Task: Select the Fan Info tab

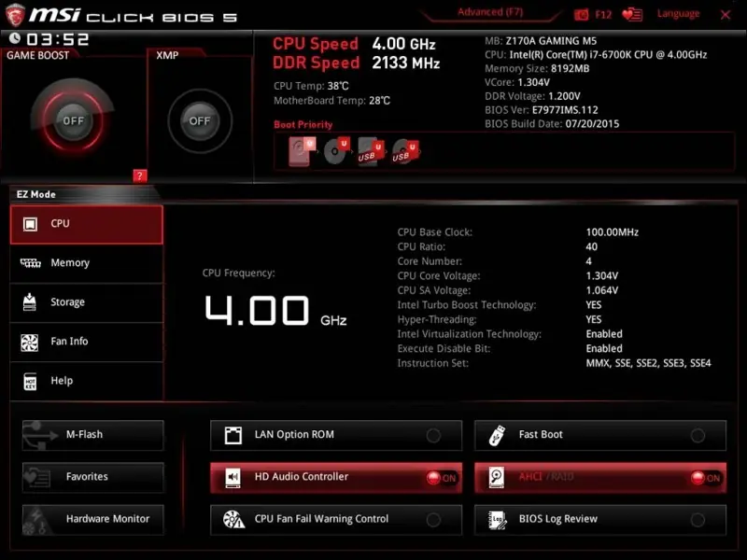Action: [x=87, y=342]
